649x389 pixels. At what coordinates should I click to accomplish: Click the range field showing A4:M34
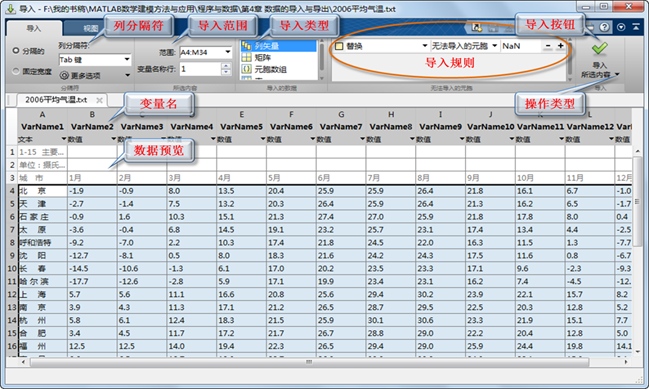201,52
